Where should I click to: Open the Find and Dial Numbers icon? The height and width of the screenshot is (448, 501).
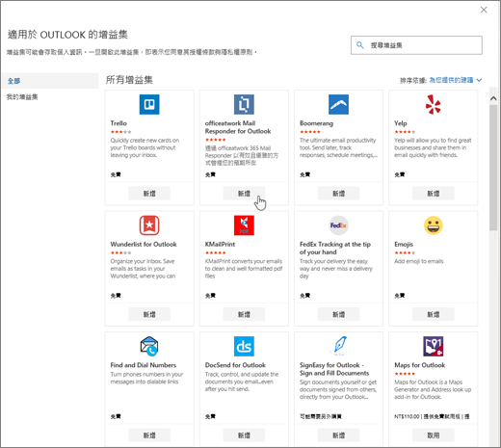(x=149, y=346)
